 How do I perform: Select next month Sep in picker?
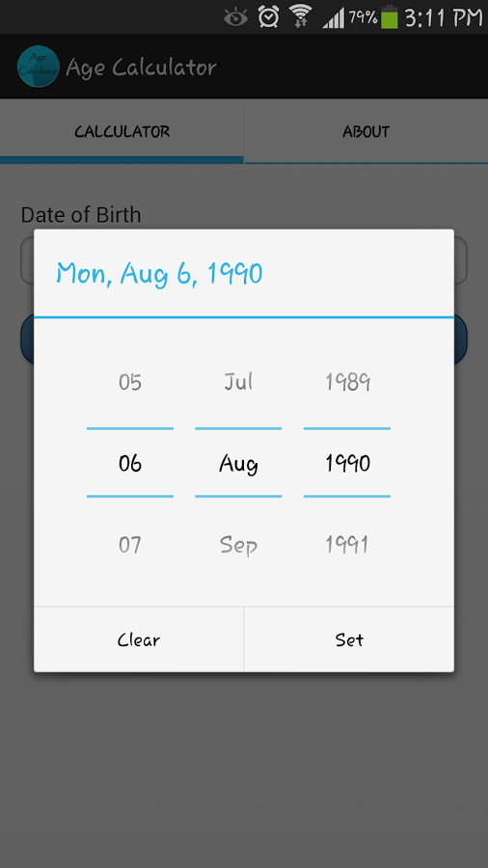point(238,545)
